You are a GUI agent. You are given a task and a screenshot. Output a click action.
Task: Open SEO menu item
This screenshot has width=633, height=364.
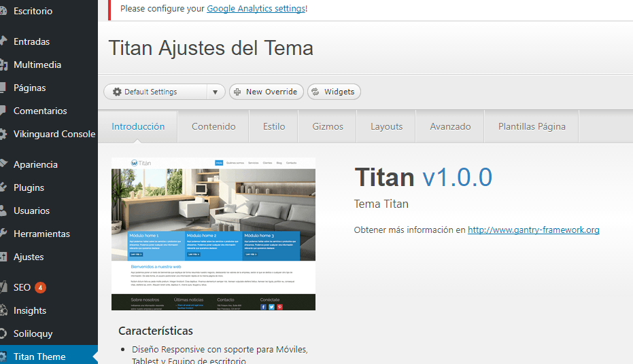(22, 287)
